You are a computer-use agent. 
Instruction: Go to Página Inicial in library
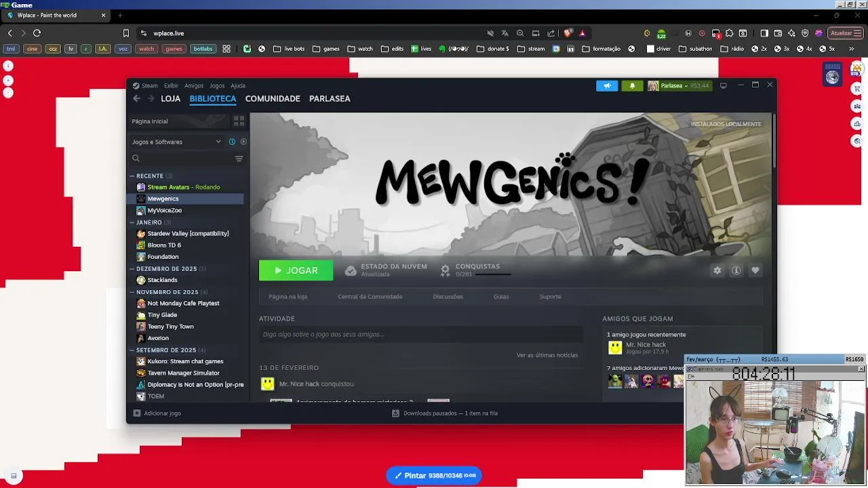150,121
